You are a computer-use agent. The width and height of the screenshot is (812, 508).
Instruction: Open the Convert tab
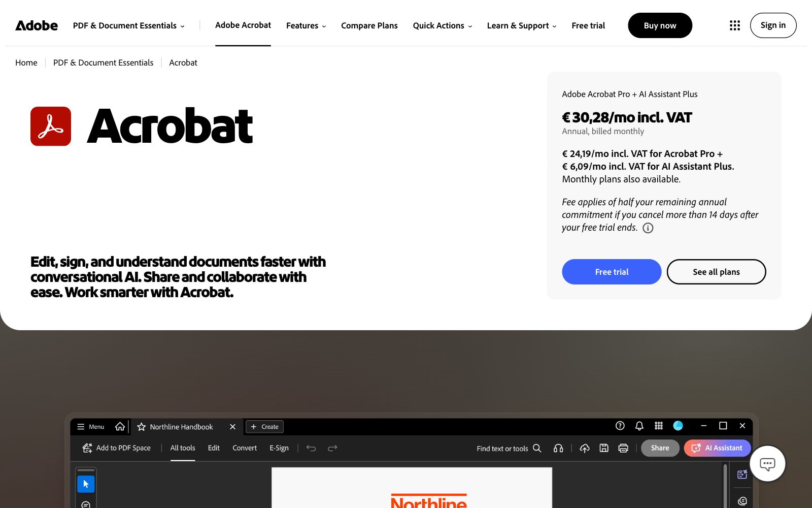pyautogui.click(x=245, y=448)
